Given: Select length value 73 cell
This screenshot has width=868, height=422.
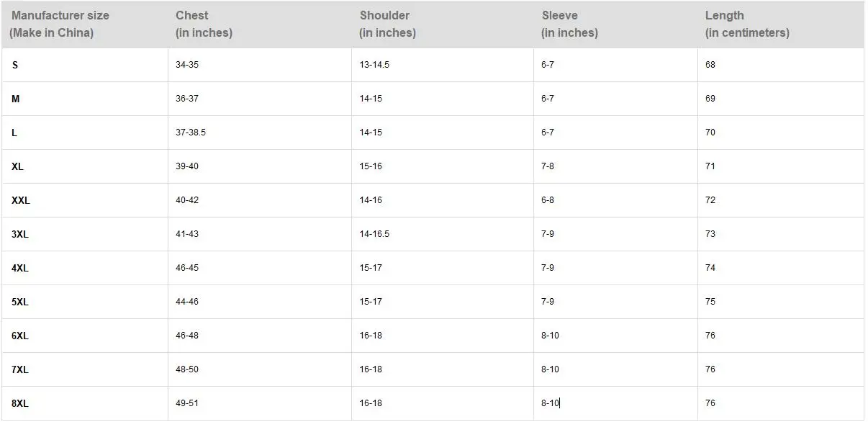Looking at the screenshot, I should (x=781, y=234).
